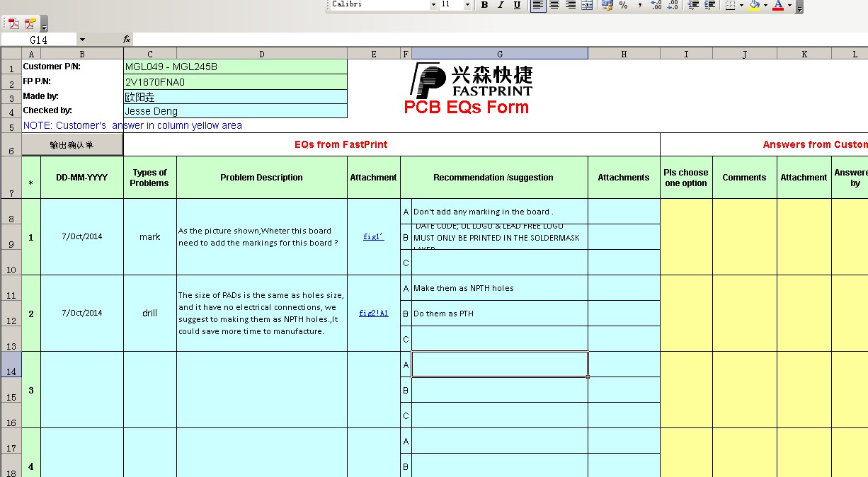Open formatting toolbar options arrow

point(799,6)
